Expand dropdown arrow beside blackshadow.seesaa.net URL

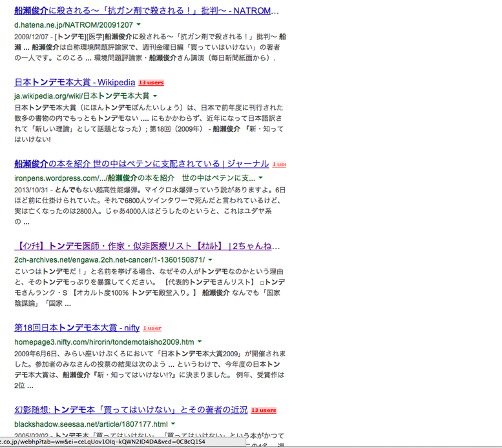173,423
